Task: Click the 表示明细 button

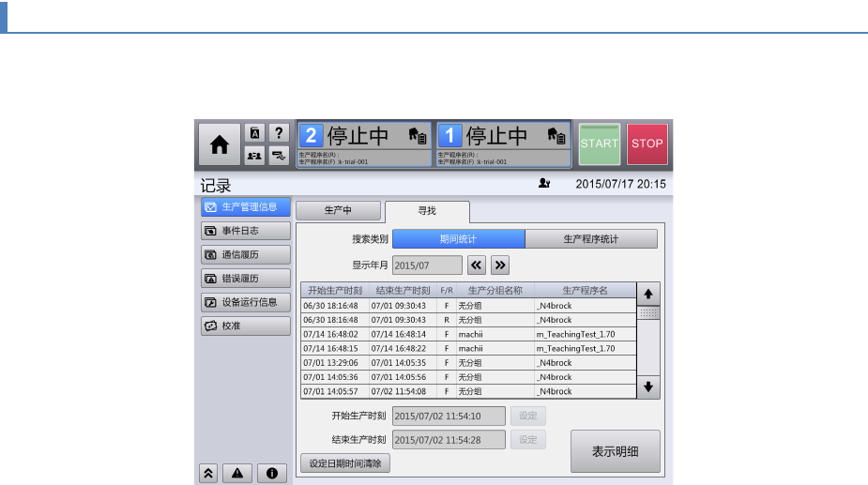Action: (x=616, y=451)
